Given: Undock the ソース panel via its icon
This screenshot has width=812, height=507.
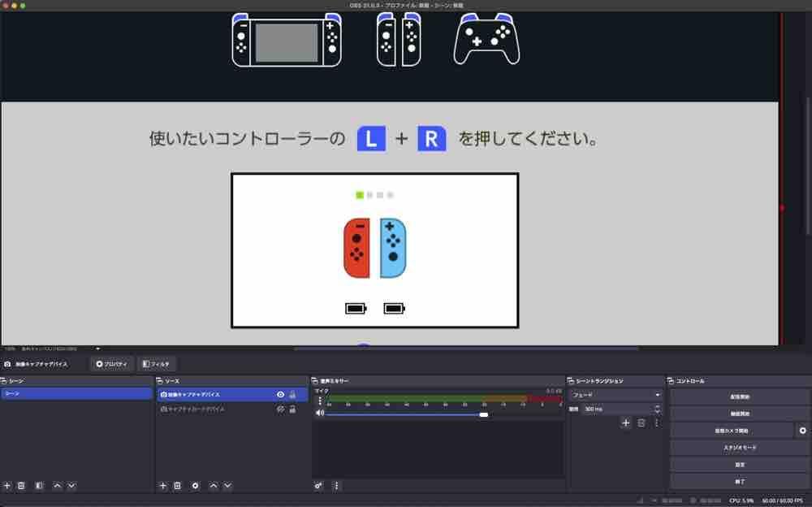Looking at the screenshot, I should [x=159, y=381].
